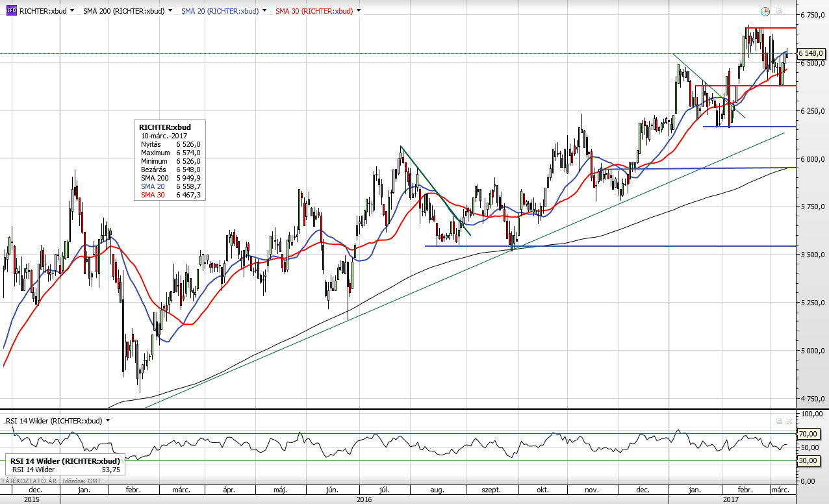Expand the SMA 200 indicator dropdown
829x504 pixels.
pos(170,11)
